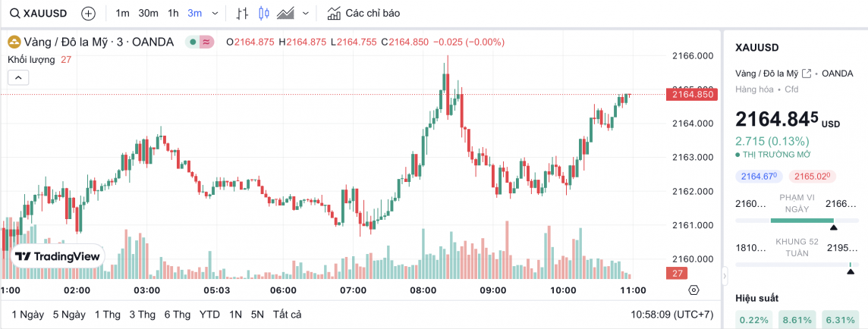Switch to the 30m interval
The height and width of the screenshot is (329, 868).
[149, 13]
